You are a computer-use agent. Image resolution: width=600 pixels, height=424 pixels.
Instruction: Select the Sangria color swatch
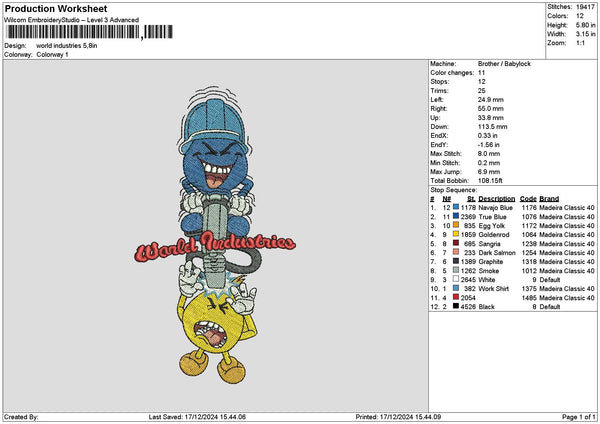pyautogui.click(x=456, y=243)
